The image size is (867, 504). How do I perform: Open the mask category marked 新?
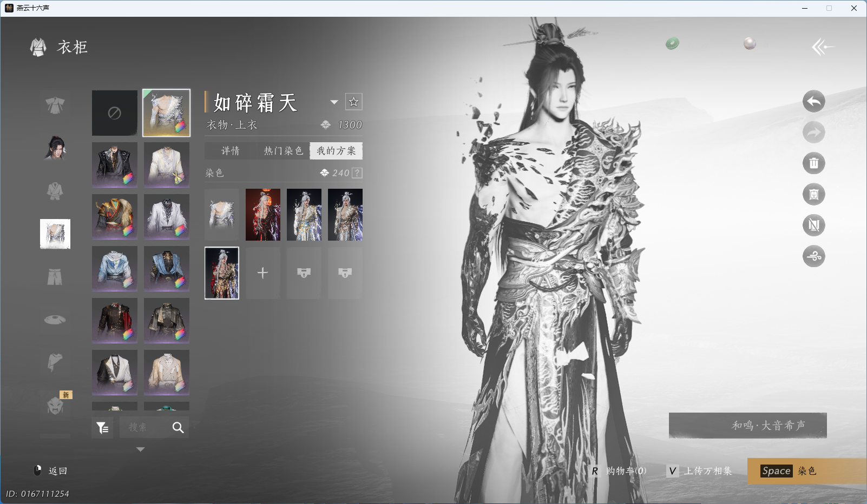pos(55,407)
